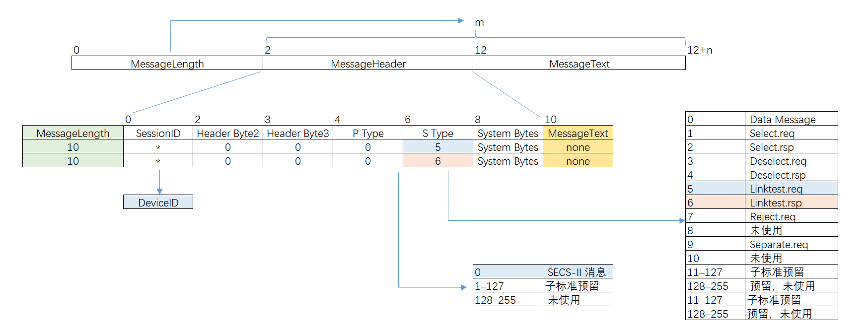
Task: Click the S Type column header
Action: click(437, 133)
